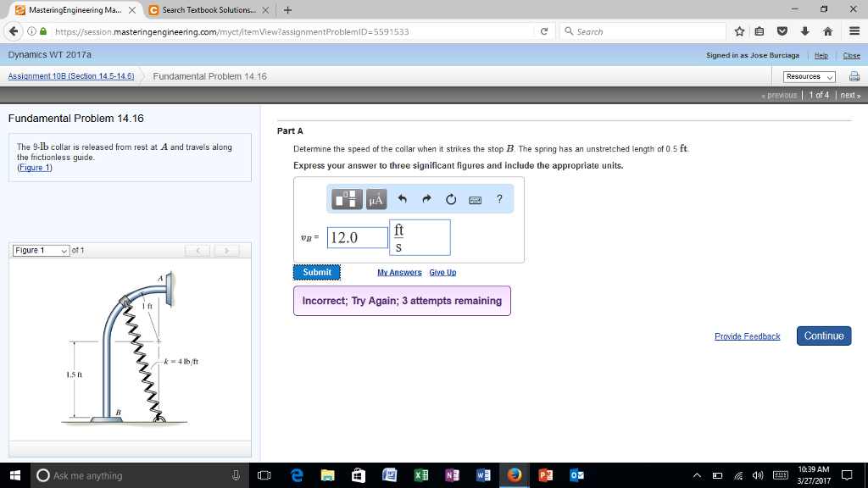Screen dimensions: 868x488
Task: Open the Resources dropdown
Action: 808,75
